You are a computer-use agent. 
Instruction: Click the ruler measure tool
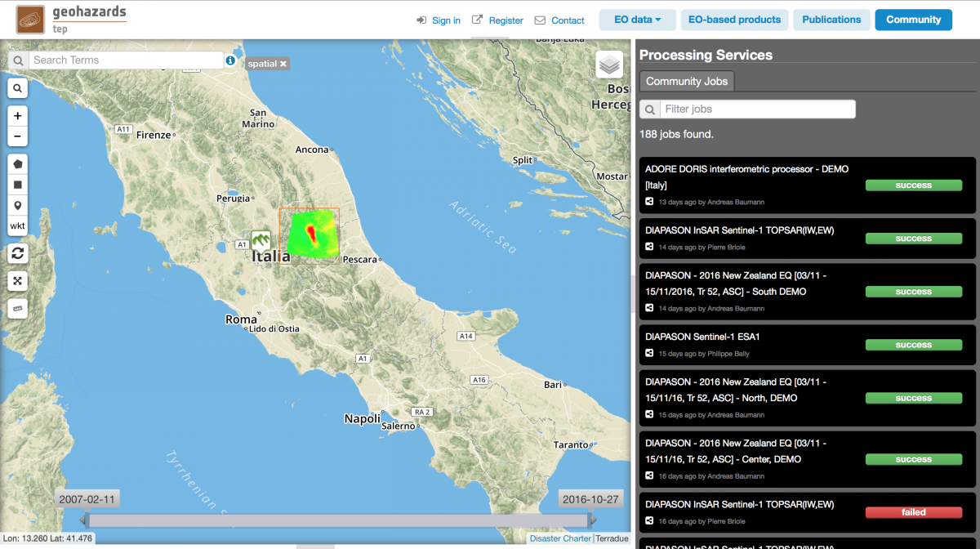click(x=17, y=308)
